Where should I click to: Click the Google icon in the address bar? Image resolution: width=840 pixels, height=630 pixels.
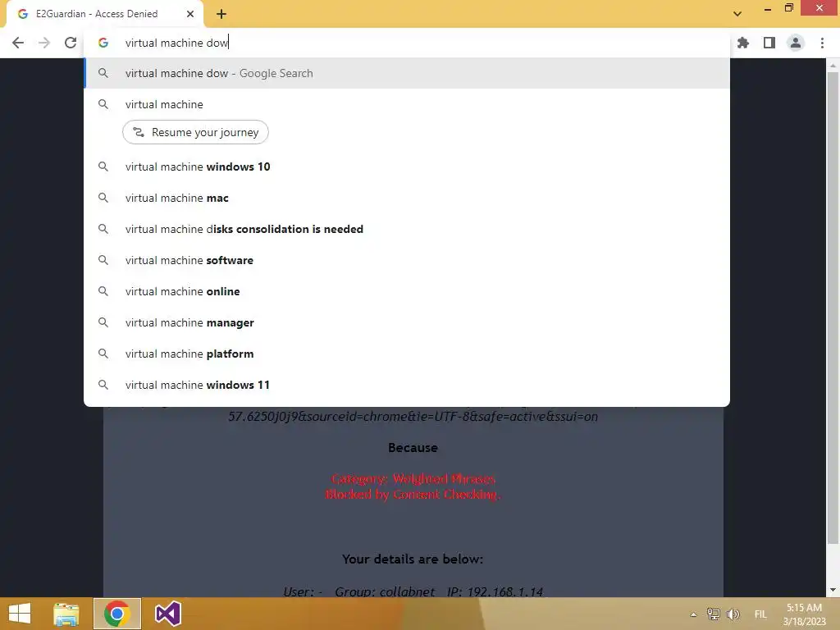pos(103,43)
